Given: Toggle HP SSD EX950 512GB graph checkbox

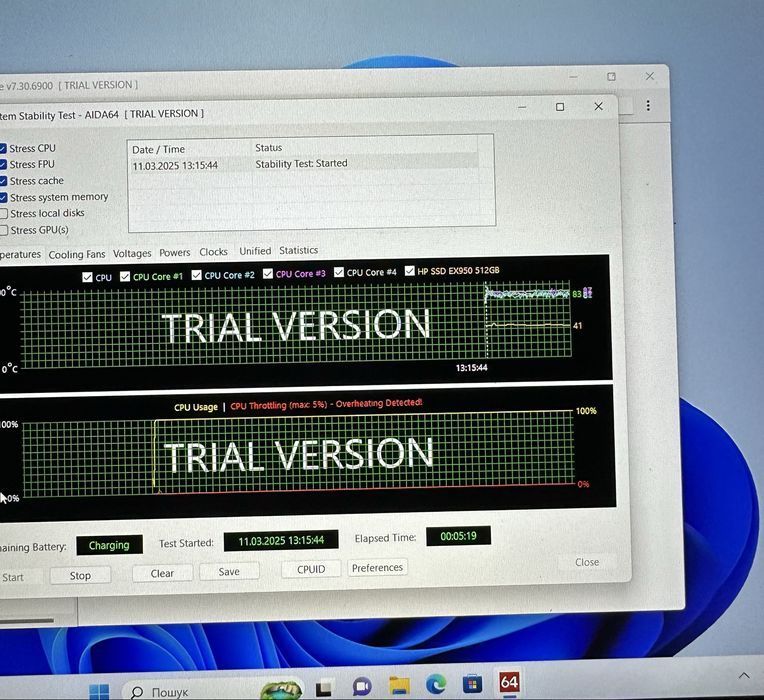Looking at the screenshot, I should tap(409, 270).
